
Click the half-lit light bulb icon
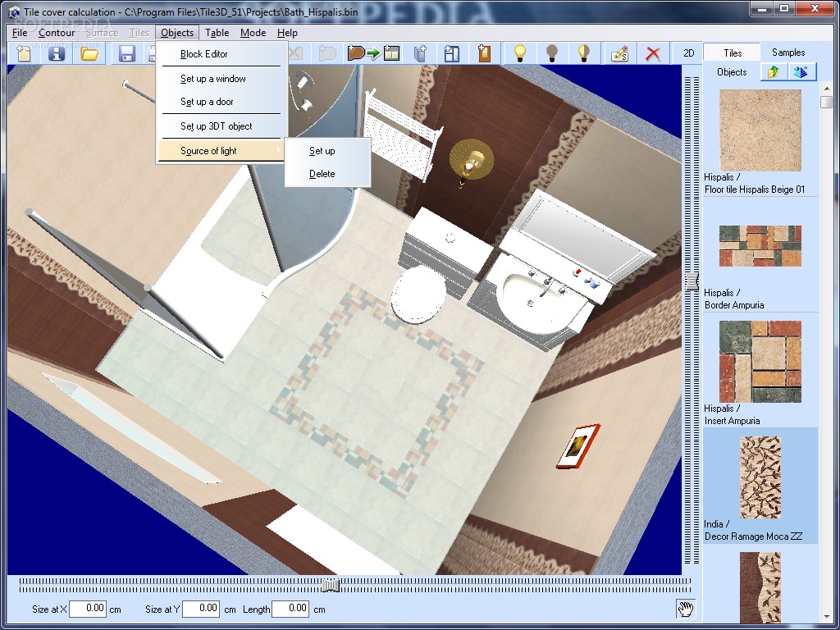coord(584,53)
